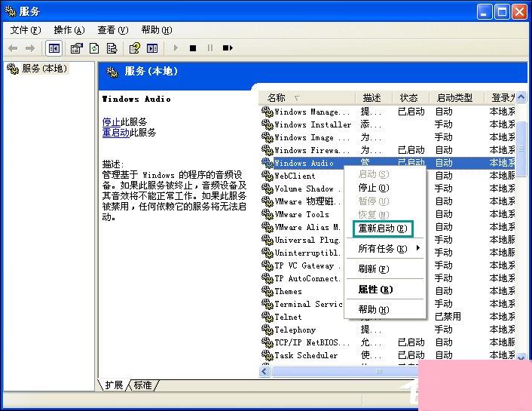The width and height of the screenshot is (532, 411).
Task: Click the Forward arrow toolbar icon
Action: [30, 48]
